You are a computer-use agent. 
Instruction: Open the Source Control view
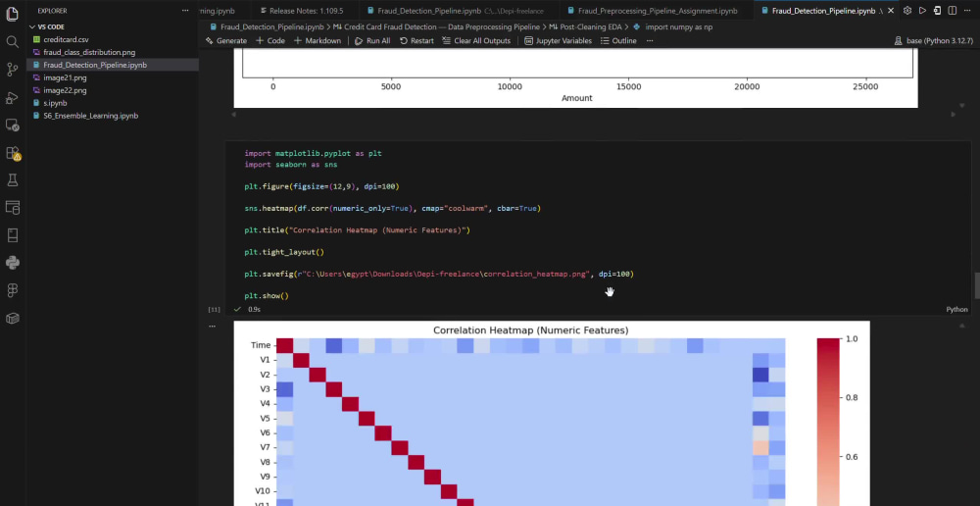12,70
